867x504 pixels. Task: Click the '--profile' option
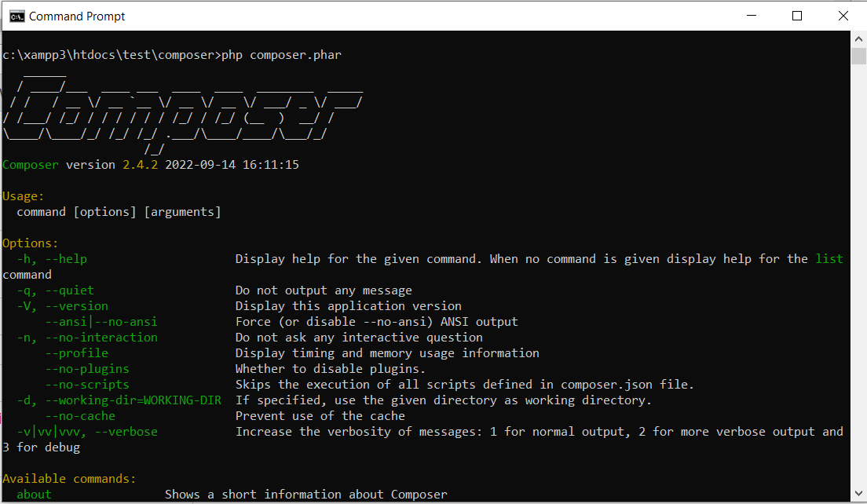pos(76,353)
